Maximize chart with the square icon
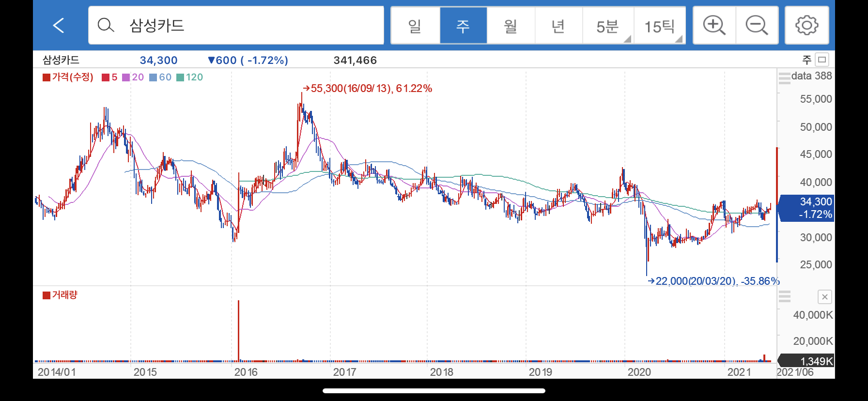868x401 pixels. tap(822, 60)
